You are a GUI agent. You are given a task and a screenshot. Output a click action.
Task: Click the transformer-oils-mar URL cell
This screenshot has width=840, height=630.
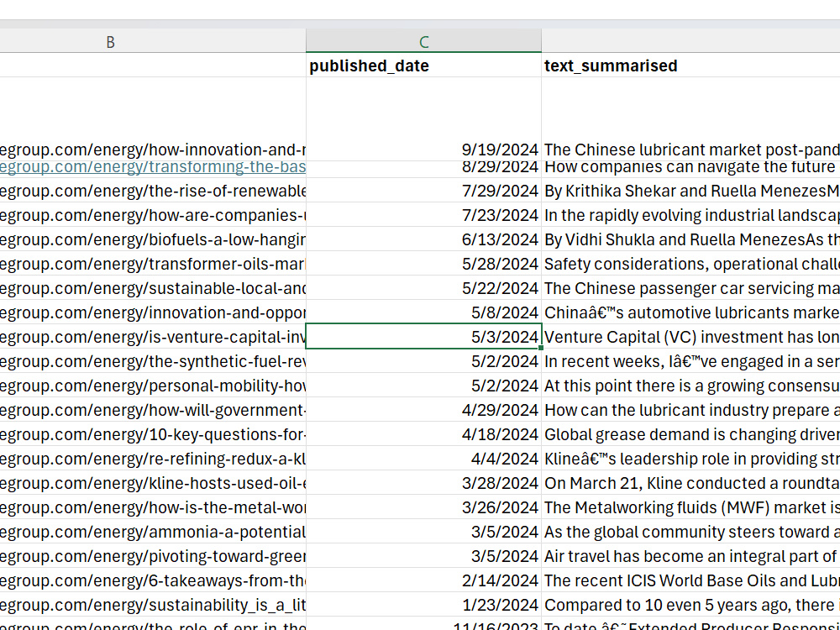coord(153,264)
